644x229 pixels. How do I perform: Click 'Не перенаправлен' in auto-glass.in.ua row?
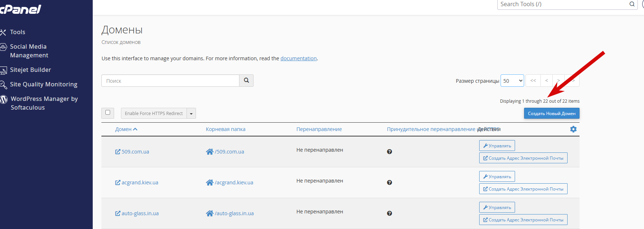tap(319, 212)
